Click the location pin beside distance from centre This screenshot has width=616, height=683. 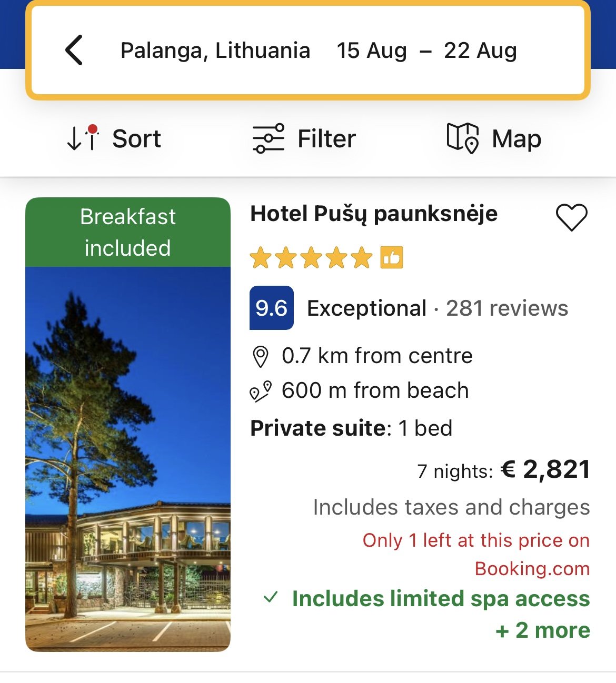coord(261,357)
